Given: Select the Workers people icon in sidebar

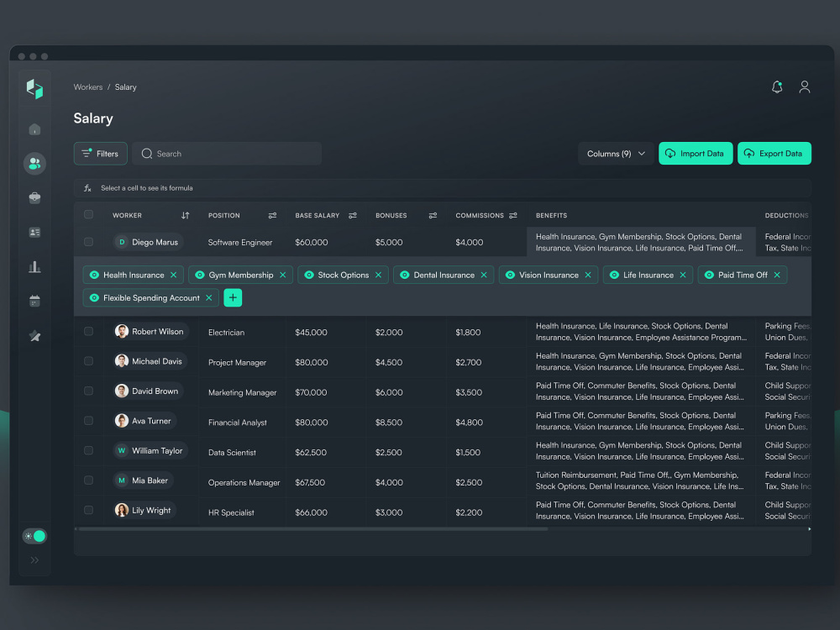Looking at the screenshot, I should point(34,164).
